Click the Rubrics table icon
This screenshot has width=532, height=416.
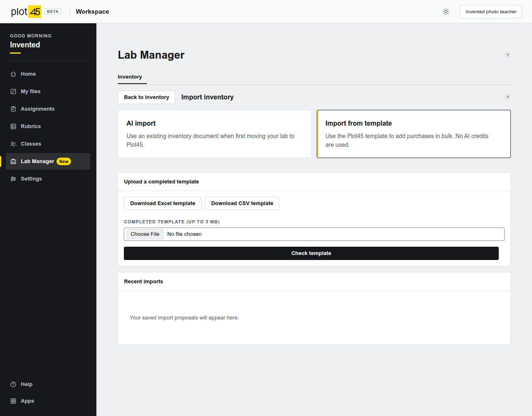tap(13, 126)
